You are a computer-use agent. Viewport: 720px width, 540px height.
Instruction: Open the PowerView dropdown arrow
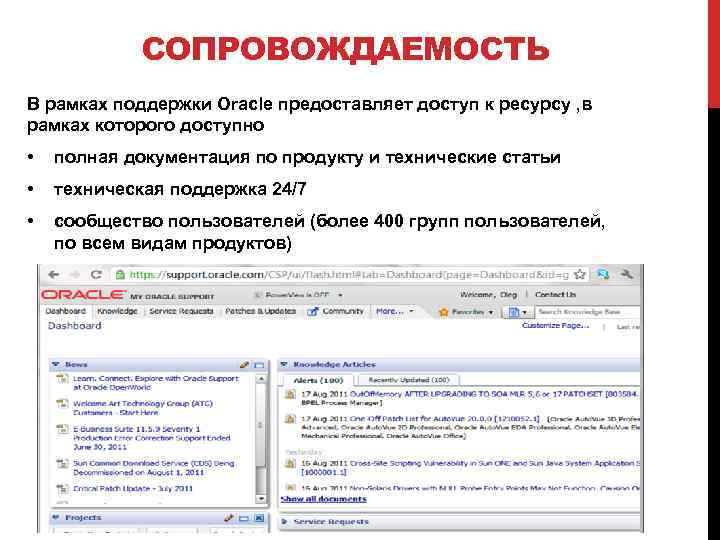[340, 295]
